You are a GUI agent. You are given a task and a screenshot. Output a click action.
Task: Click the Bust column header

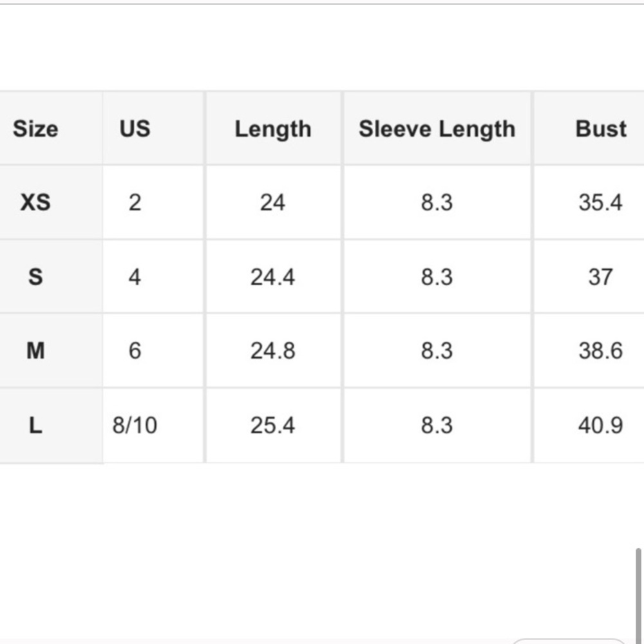coord(600,129)
